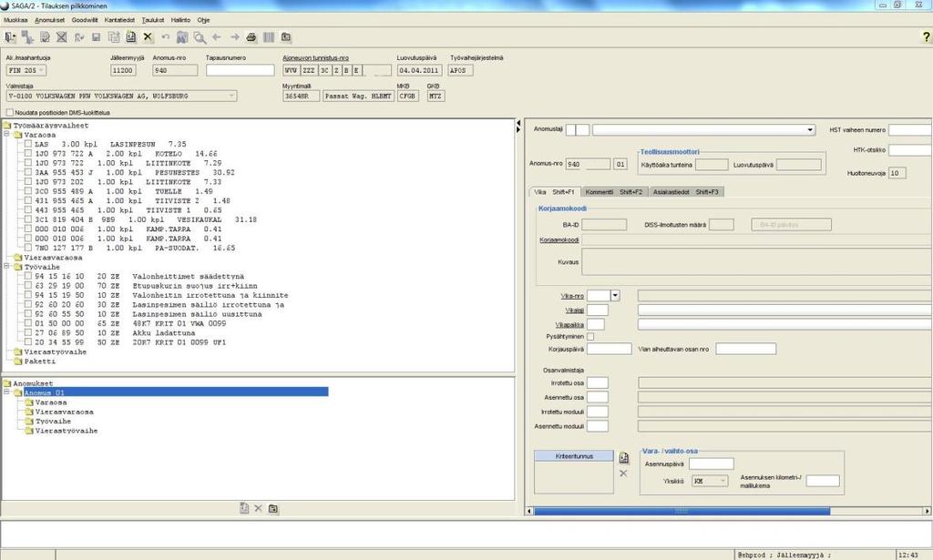Tick the Pysähtyminen checkbox
This screenshot has height=560, width=933.
590,337
